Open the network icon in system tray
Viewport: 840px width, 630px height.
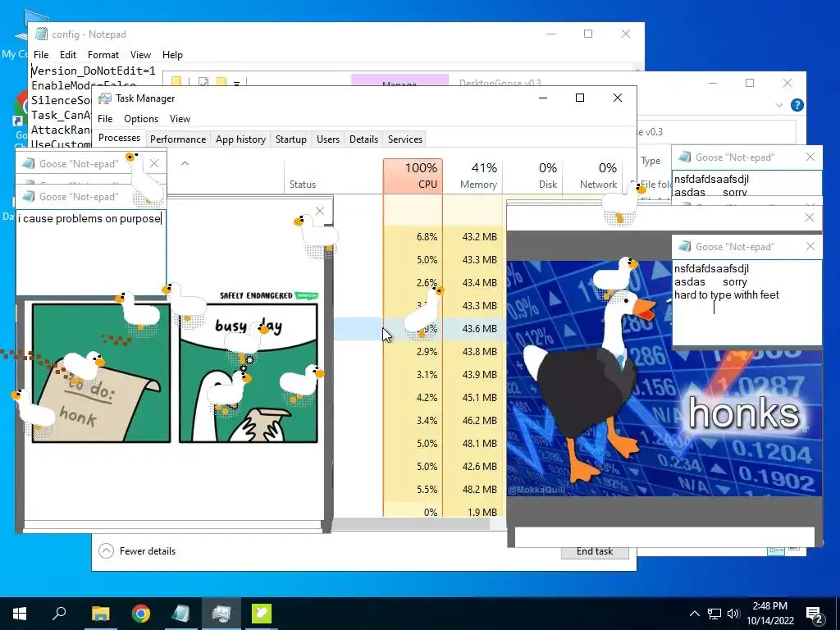714,614
